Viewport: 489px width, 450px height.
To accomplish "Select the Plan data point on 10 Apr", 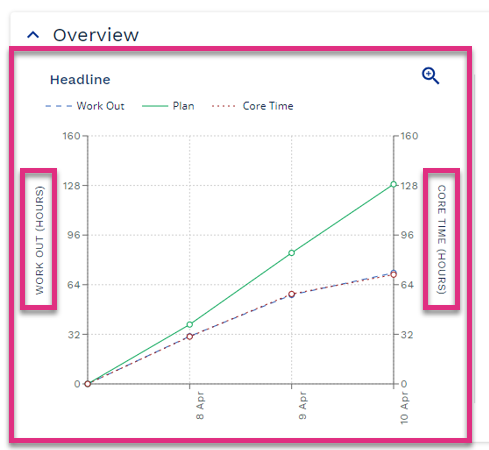I will (393, 184).
